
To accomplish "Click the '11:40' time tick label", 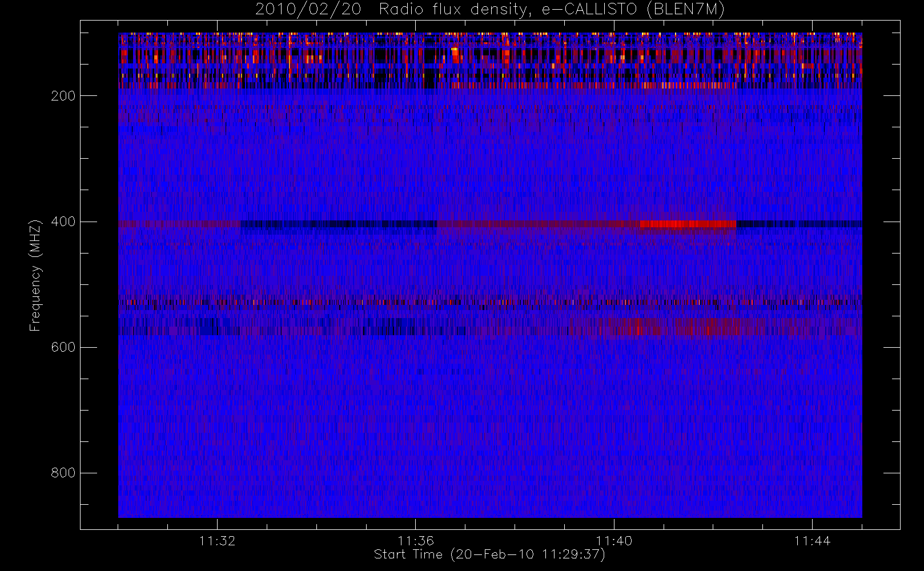I will click(x=614, y=541).
